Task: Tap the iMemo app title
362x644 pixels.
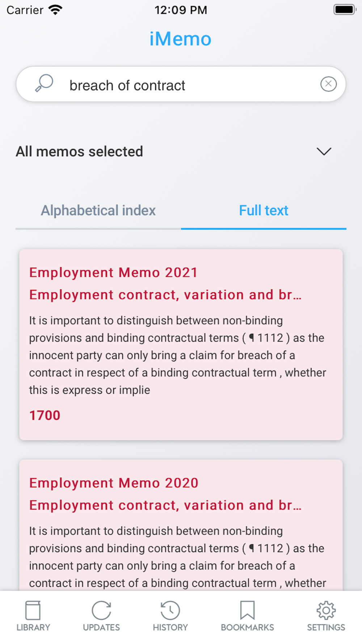Action: click(180, 39)
